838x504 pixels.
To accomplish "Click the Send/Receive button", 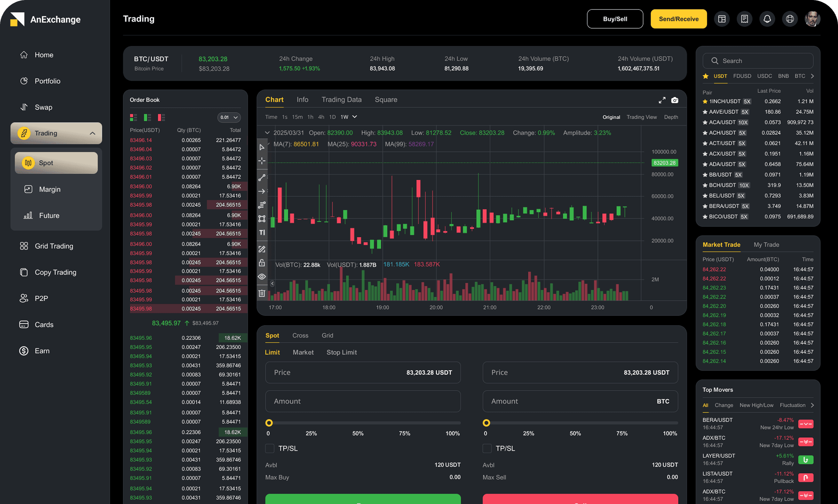I will coord(678,19).
